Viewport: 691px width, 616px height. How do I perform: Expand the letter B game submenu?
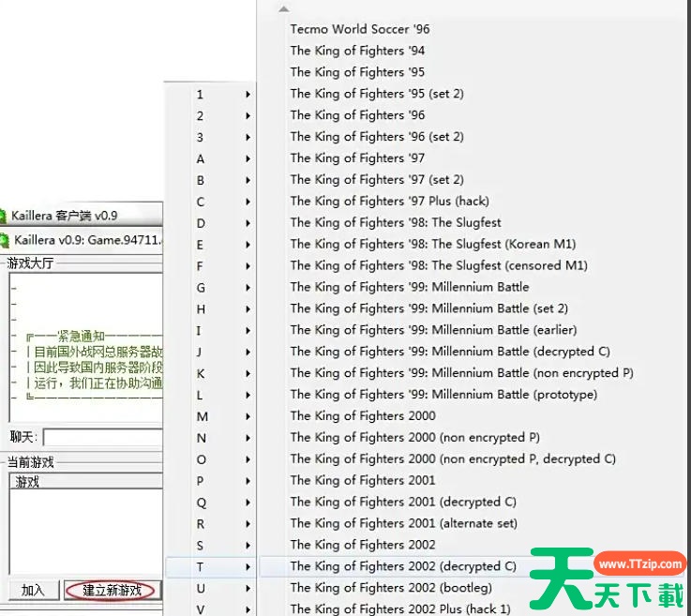click(211, 180)
